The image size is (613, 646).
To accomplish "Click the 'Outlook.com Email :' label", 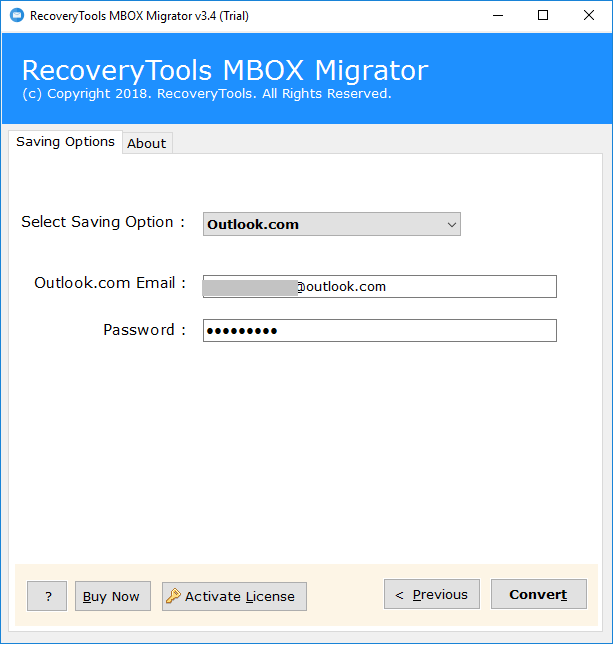I will (110, 283).
